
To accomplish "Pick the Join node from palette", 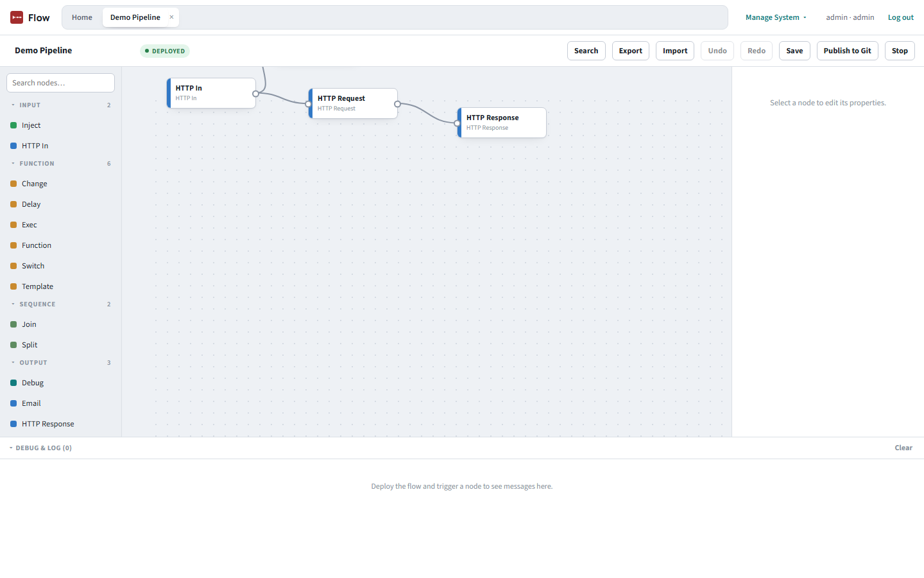I will tap(60, 324).
